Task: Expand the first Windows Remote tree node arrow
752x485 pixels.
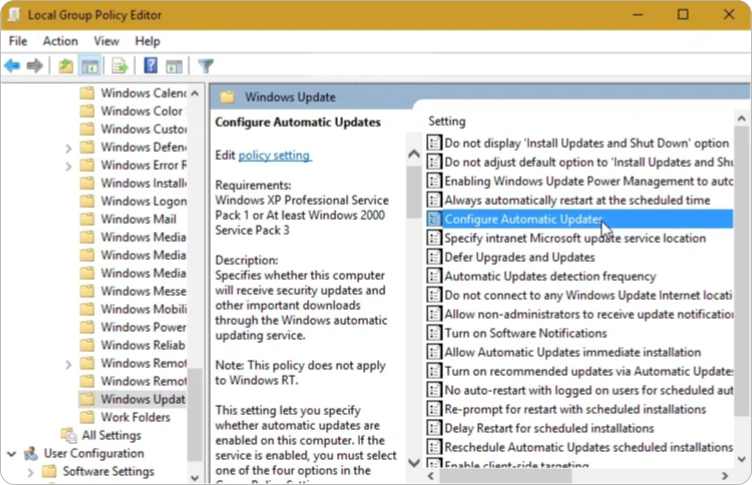Action: pos(69,364)
